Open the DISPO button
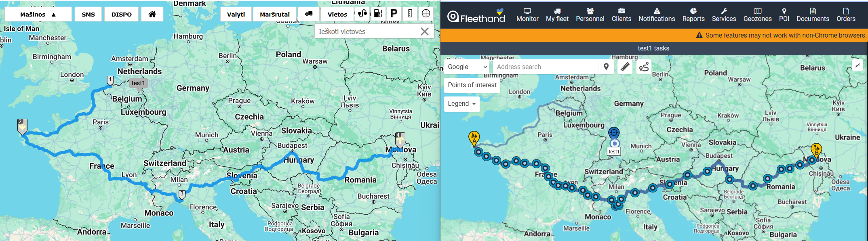868x241 pixels. [121, 14]
